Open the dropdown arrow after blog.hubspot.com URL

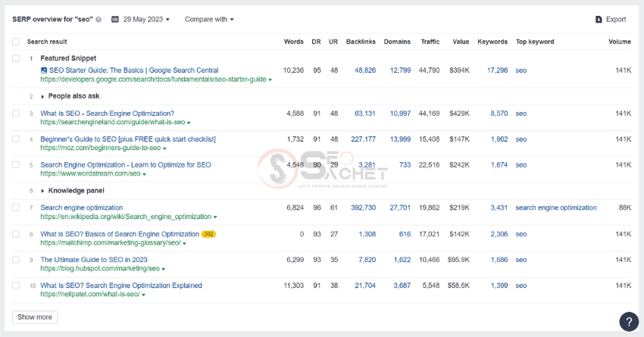[x=163, y=270]
